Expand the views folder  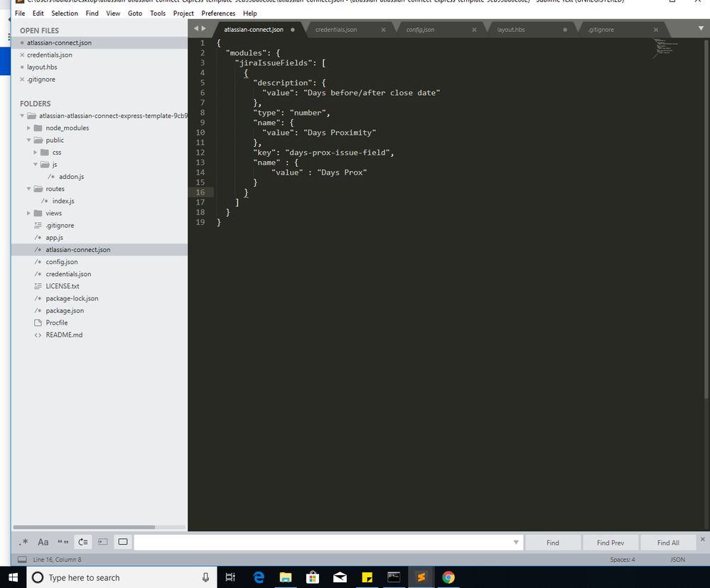[28, 213]
